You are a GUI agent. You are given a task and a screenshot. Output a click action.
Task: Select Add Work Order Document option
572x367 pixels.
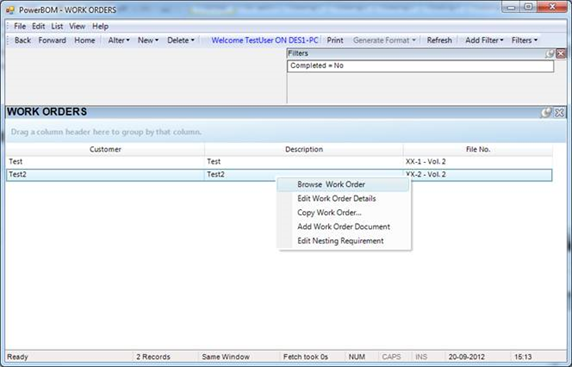(x=343, y=227)
